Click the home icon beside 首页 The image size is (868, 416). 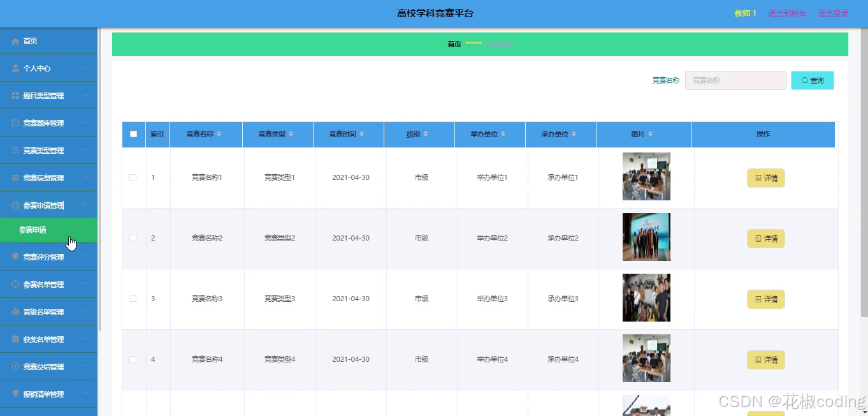coord(15,41)
